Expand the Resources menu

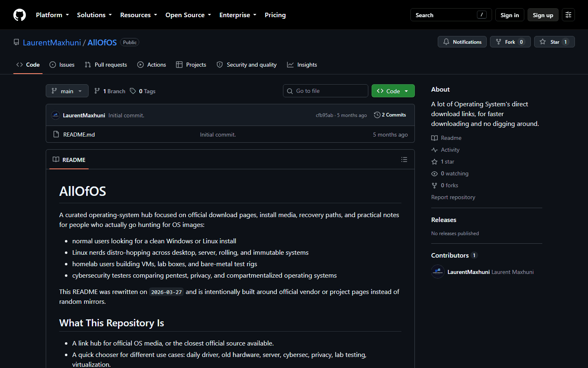[x=138, y=15]
